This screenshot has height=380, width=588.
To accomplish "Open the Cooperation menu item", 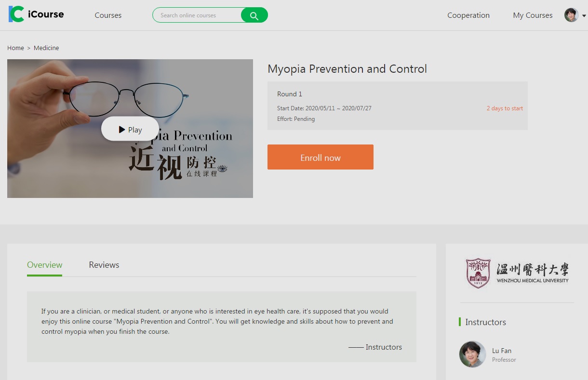I will point(468,15).
